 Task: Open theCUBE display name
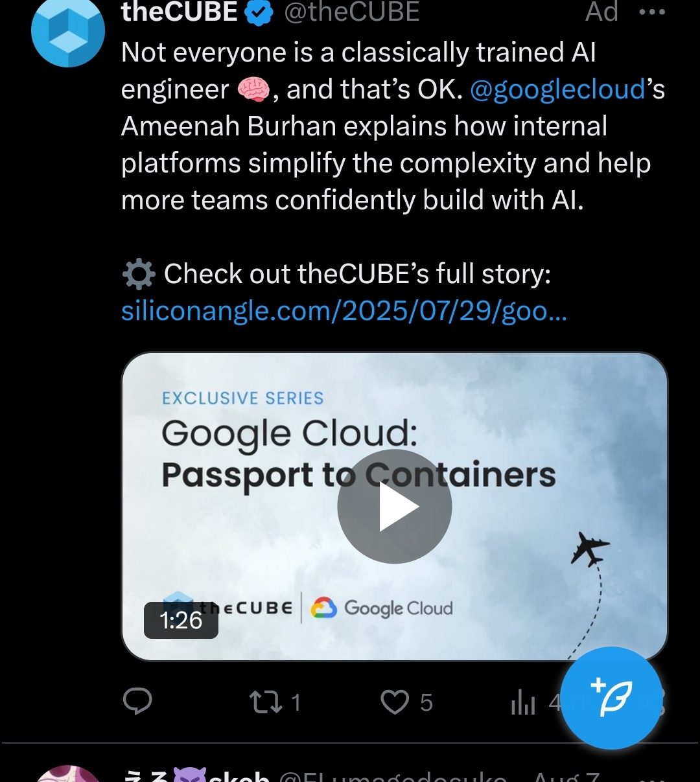coord(180,12)
